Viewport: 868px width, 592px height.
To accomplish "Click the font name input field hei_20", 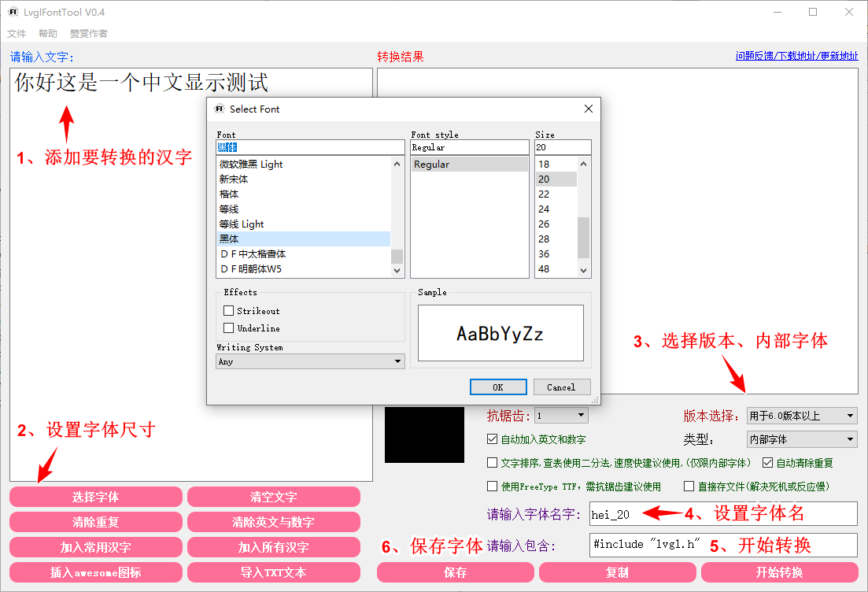I will (722, 514).
